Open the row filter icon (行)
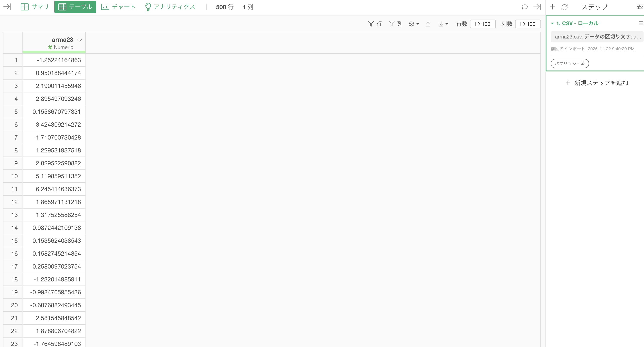Viewport: 644px width, 347px height. pyautogui.click(x=375, y=23)
